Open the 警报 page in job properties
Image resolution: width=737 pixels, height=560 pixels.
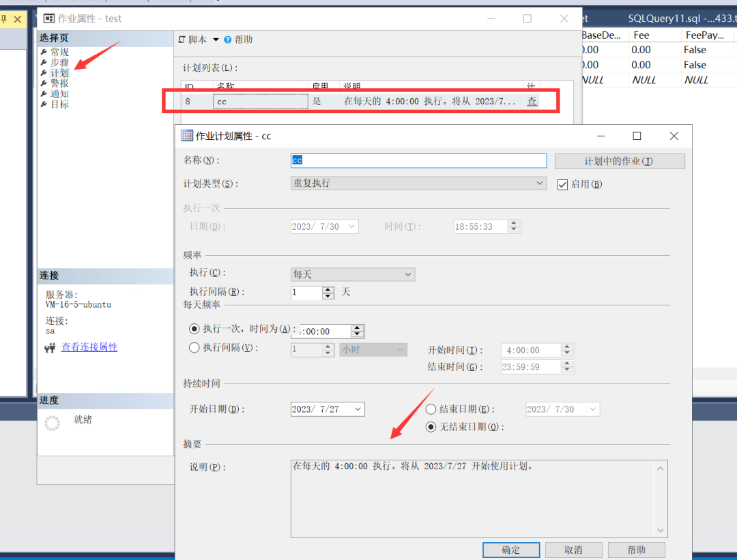click(59, 83)
